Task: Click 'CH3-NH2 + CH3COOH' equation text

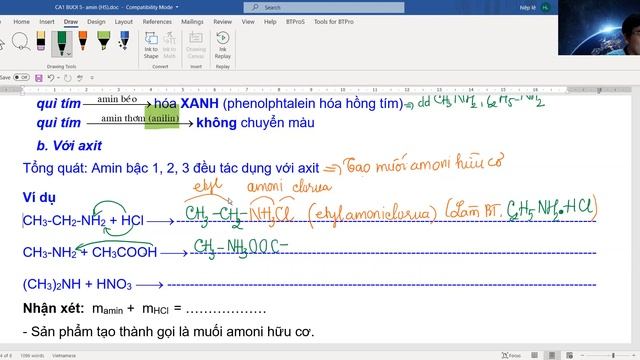Action: [90, 252]
